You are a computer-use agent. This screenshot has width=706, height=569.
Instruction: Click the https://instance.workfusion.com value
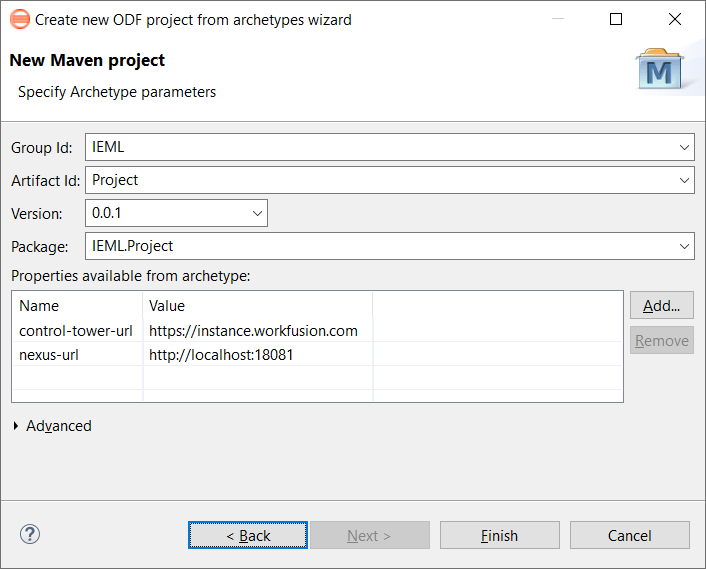[x=253, y=331]
